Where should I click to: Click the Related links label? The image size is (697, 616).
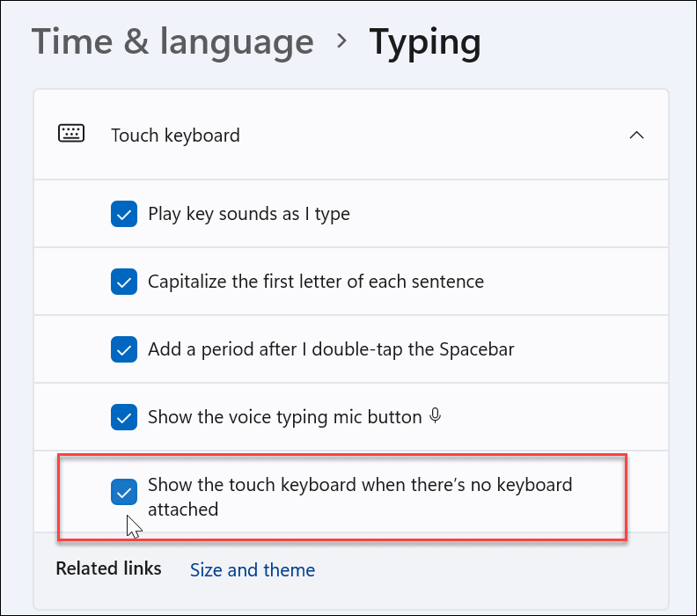(x=108, y=568)
